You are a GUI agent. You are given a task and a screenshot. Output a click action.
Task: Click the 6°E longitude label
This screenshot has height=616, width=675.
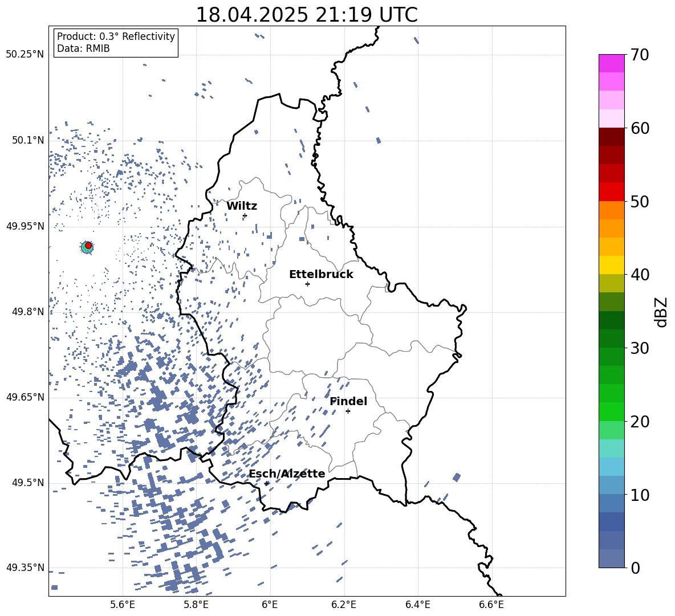point(270,605)
